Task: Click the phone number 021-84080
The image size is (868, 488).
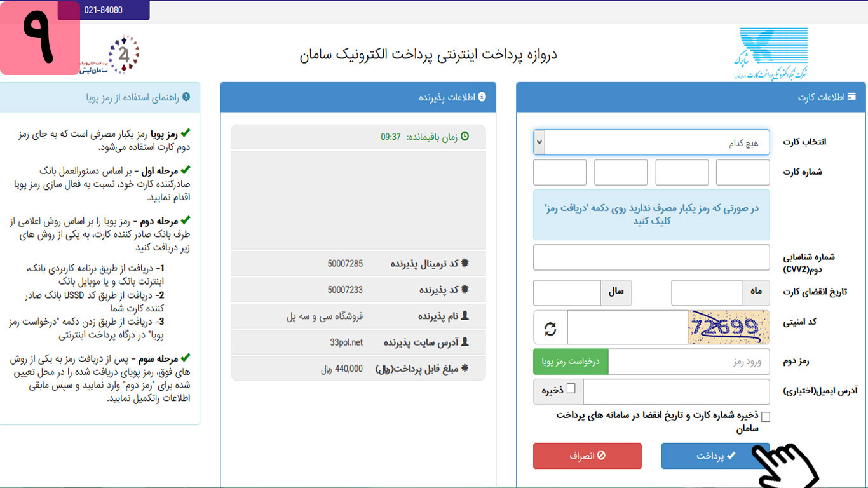Action: coord(104,10)
